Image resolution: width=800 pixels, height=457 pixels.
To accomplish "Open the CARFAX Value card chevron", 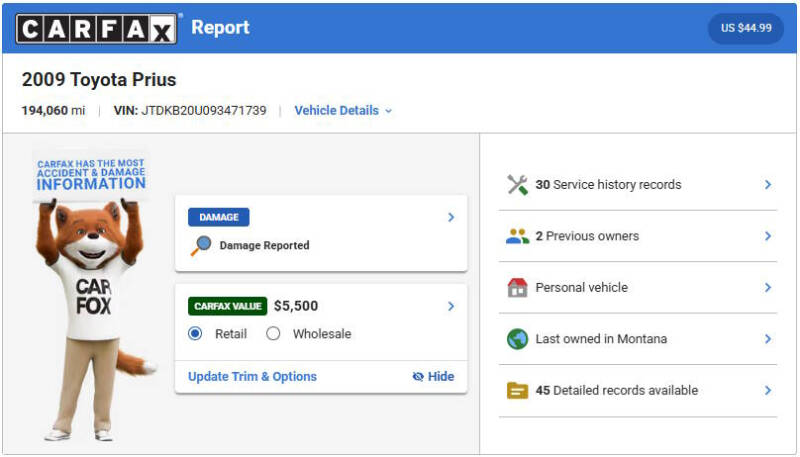I will (451, 306).
